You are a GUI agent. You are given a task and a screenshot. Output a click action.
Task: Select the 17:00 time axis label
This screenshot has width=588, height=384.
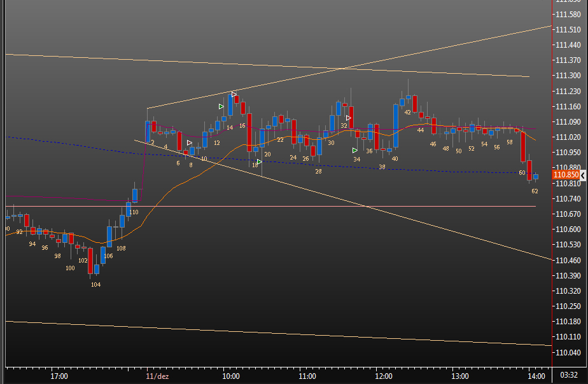(59, 376)
